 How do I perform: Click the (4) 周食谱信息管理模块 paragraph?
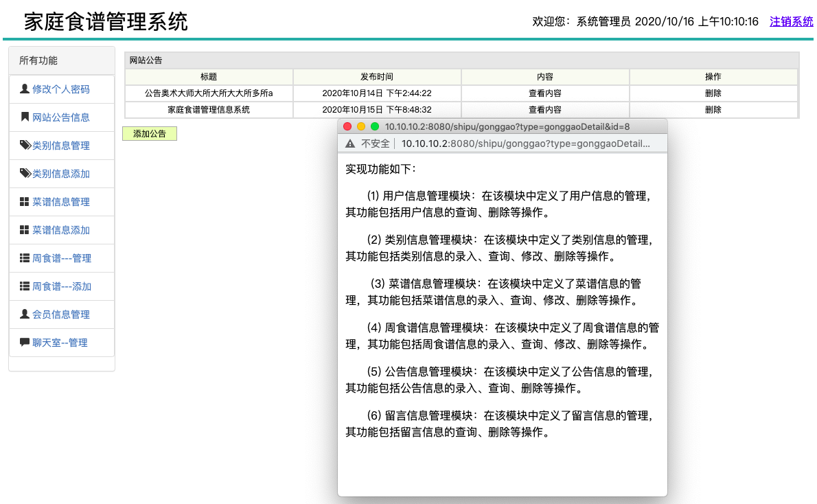tap(503, 336)
